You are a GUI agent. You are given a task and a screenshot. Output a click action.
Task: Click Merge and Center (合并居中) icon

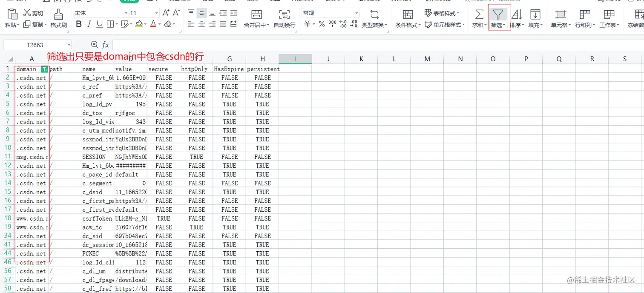pos(256,14)
